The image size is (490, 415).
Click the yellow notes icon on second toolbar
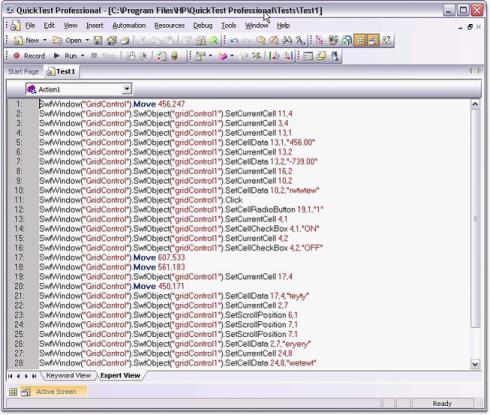click(x=322, y=56)
